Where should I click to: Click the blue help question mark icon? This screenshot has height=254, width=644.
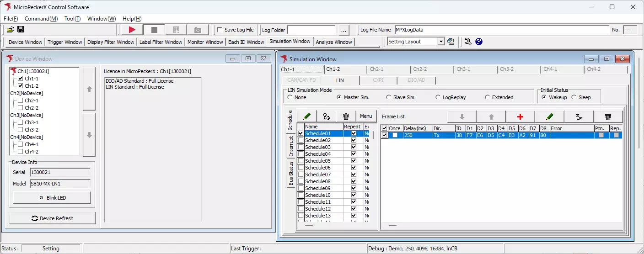click(x=479, y=42)
